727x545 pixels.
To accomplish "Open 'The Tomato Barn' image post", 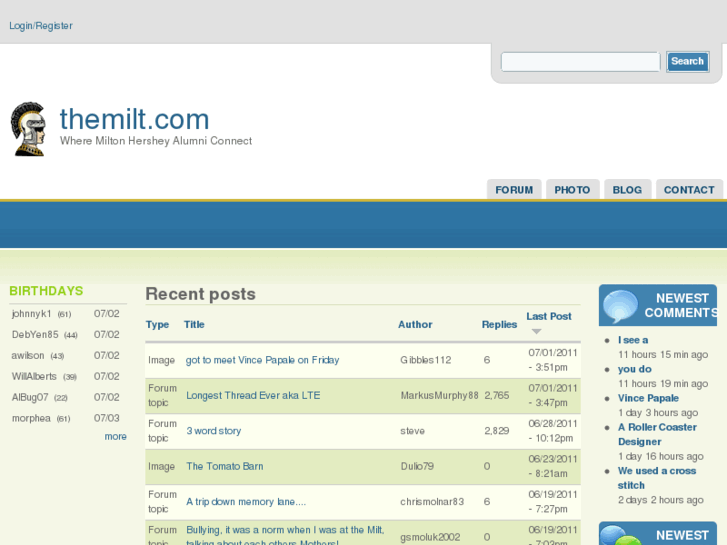I will click(224, 466).
